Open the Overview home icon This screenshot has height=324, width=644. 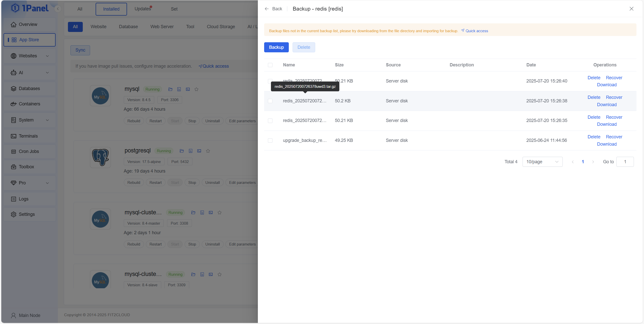tap(14, 24)
